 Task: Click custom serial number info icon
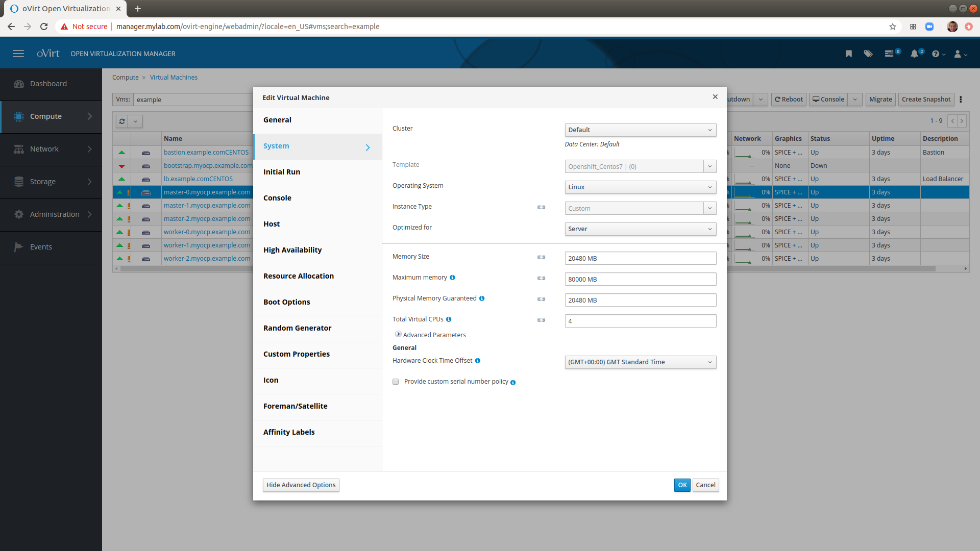point(513,382)
